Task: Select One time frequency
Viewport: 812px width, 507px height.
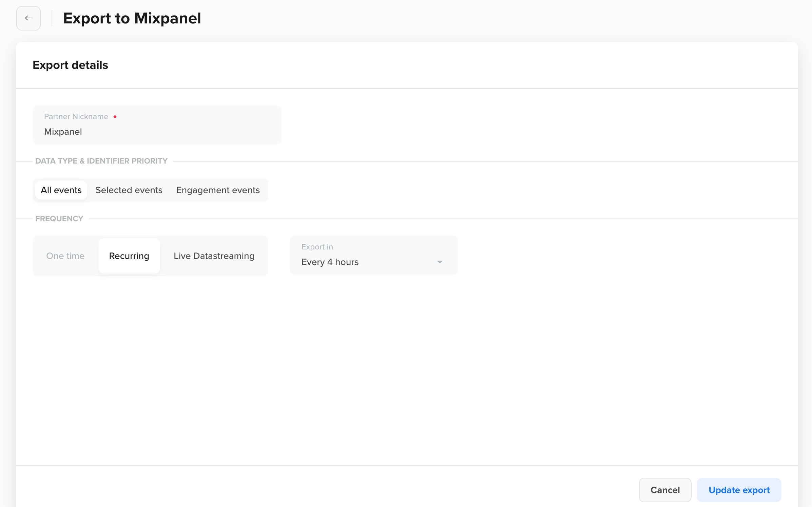Action: (65, 256)
